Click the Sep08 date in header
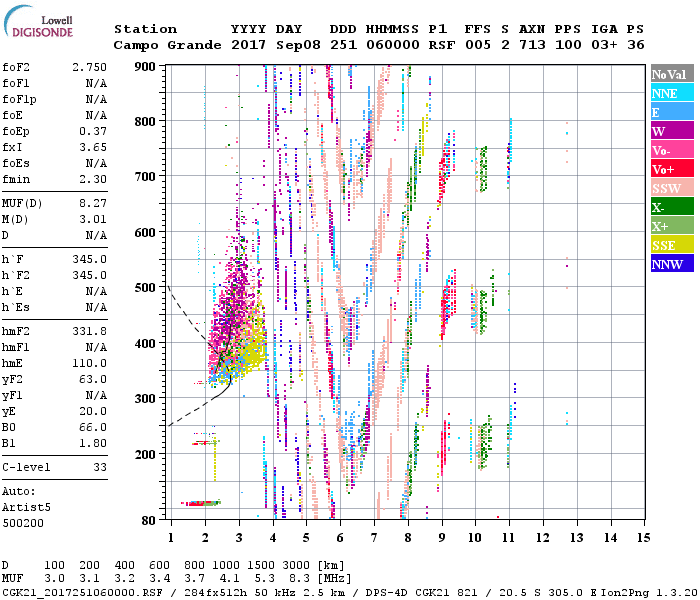 (x=298, y=45)
